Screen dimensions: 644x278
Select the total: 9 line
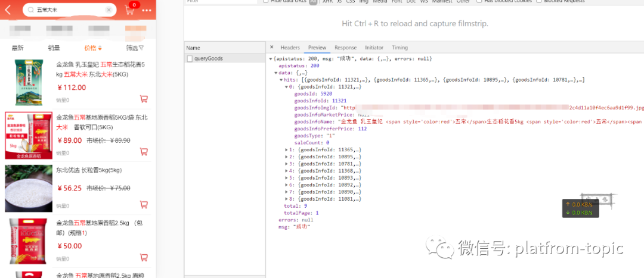295,206
